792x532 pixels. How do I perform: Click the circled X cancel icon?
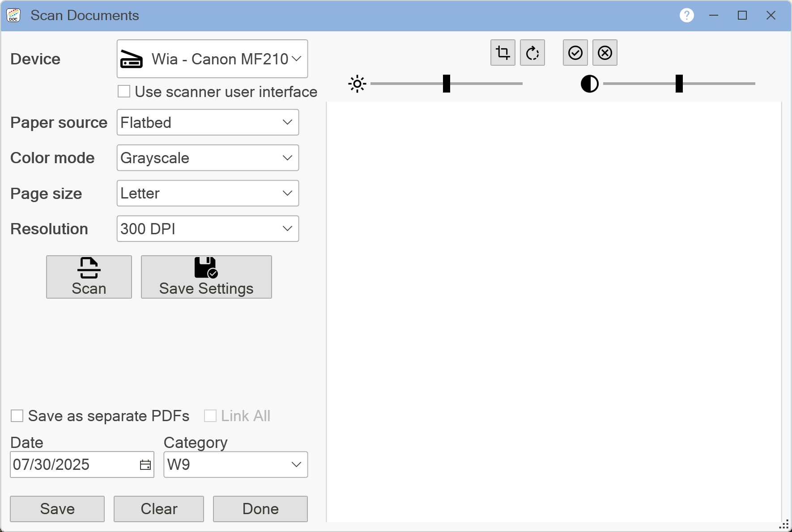click(605, 53)
